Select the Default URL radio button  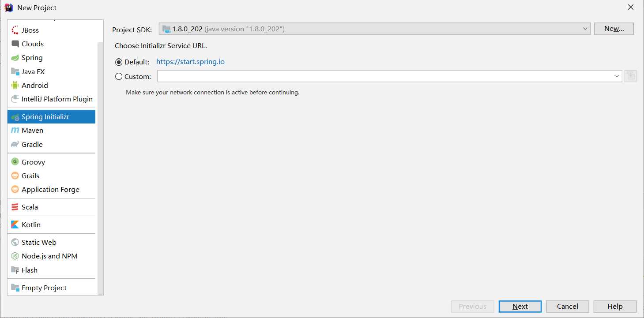click(118, 62)
